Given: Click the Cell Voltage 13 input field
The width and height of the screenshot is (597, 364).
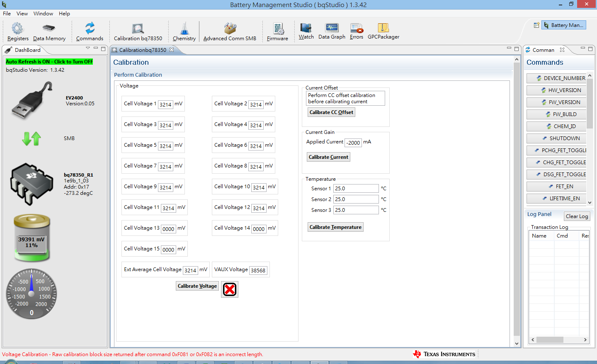Looking at the screenshot, I should tap(168, 229).
